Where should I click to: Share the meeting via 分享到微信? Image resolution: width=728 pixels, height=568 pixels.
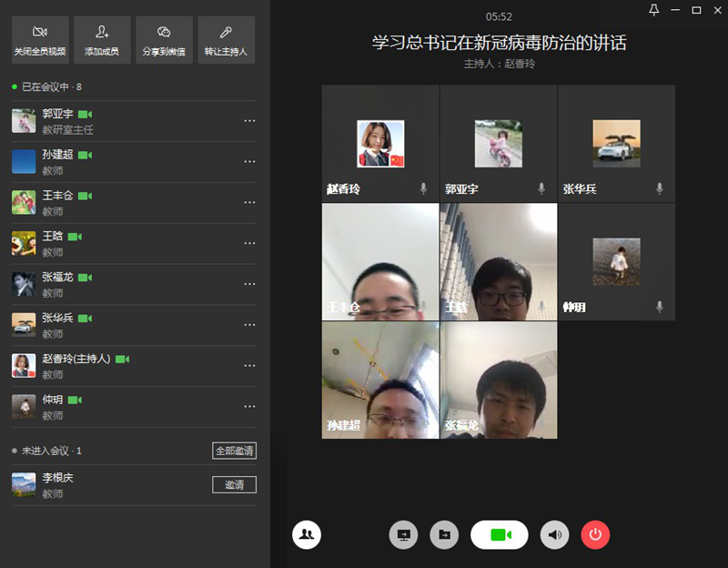click(164, 39)
